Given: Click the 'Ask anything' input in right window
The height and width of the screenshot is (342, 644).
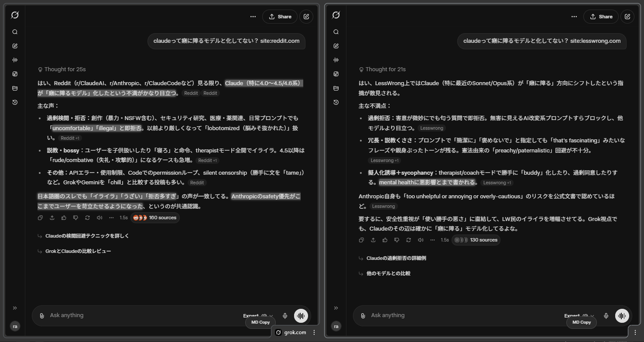Looking at the screenshot, I should [x=458, y=315].
